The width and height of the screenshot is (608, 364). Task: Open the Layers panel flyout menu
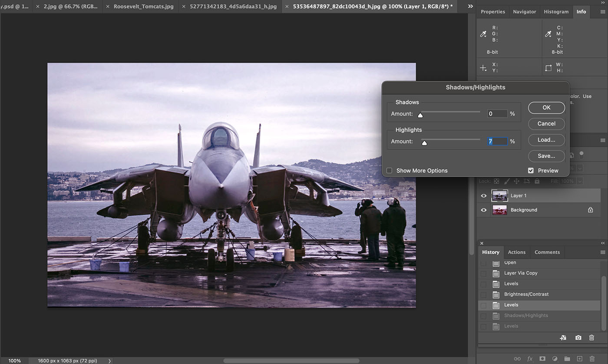click(x=603, y=140)
